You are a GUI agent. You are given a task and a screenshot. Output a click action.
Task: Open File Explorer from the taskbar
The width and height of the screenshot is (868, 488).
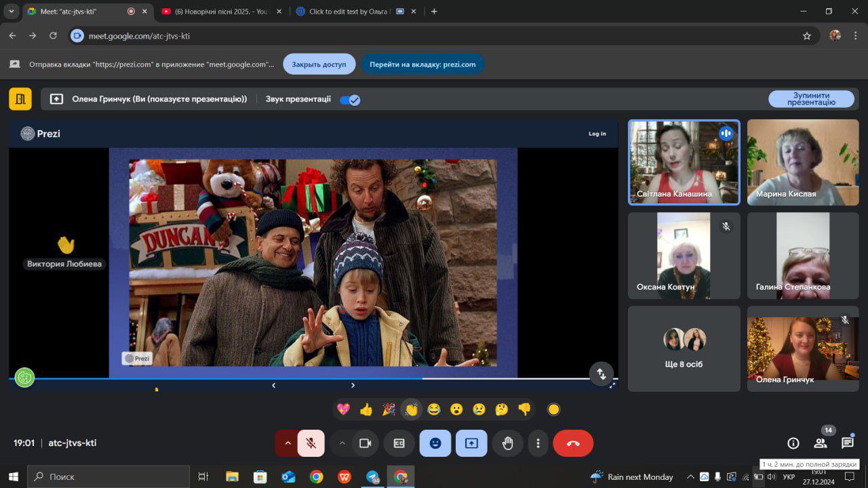tap(232, 476)
